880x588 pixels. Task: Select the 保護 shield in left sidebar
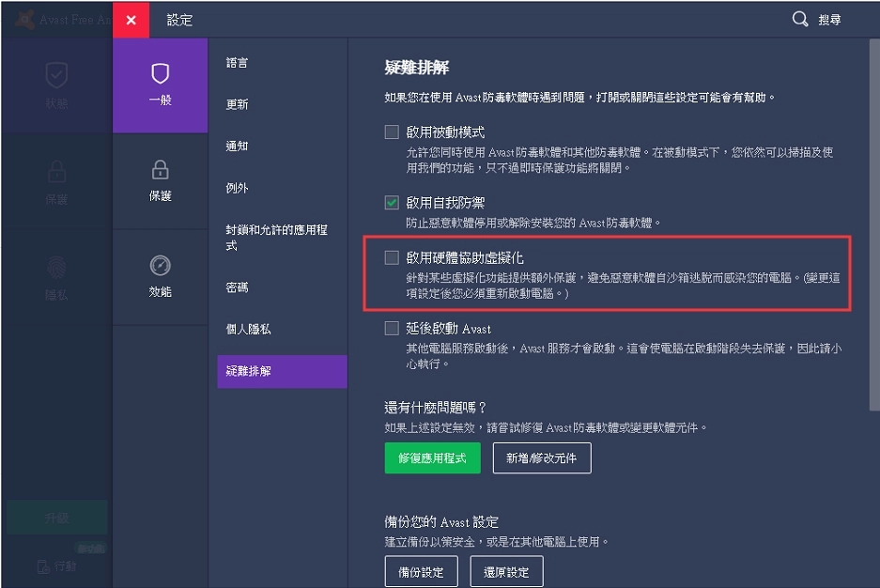click(56, 178)
